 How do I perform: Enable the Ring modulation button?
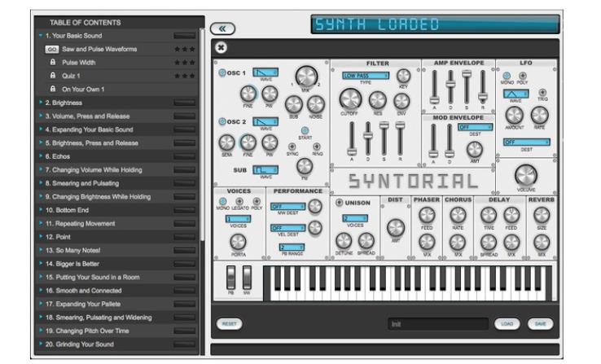pos(317,147)
